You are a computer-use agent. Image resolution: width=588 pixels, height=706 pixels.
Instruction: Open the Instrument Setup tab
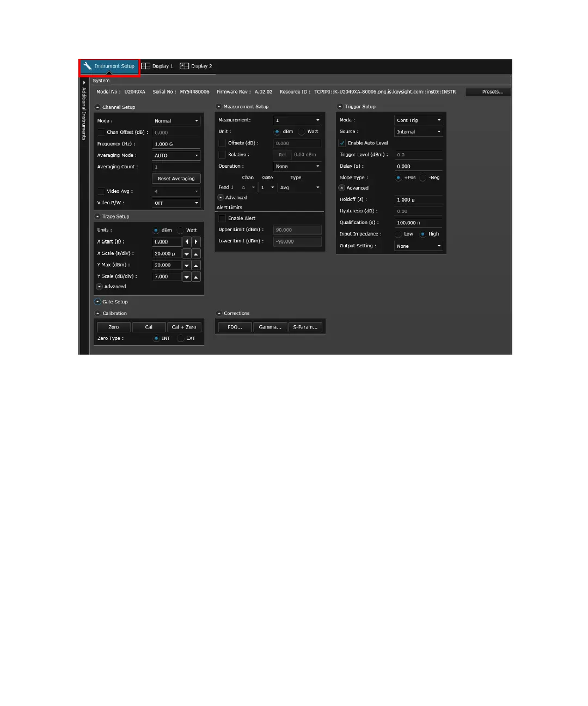pyautogui.click(x=109, y=66)
